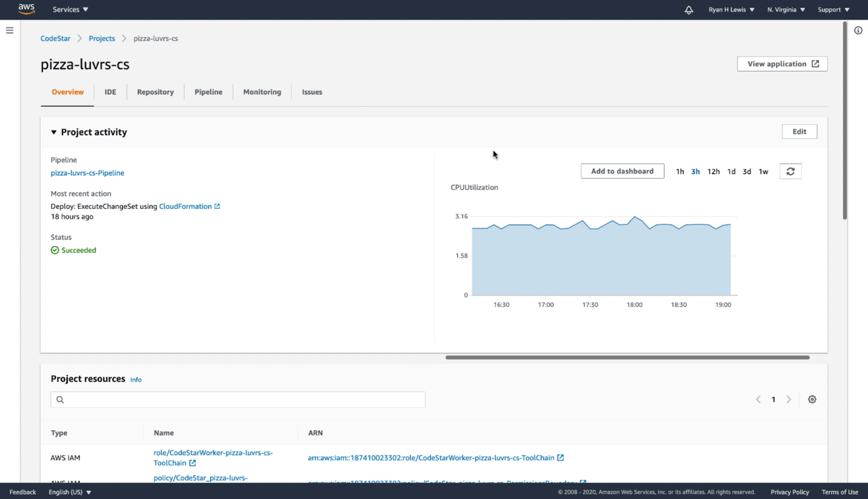Open the info panel icon at right
Image resolution: width=868 pixels, height=499 pixels.
coord(858,30)
